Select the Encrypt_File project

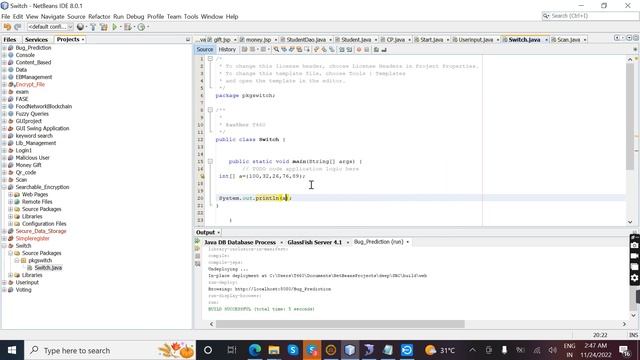(x=30, y=84)
